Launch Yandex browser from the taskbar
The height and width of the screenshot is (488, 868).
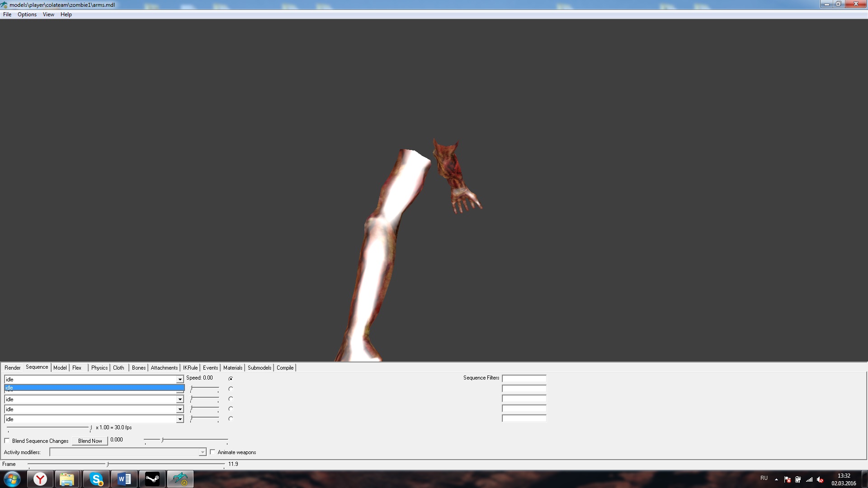coord(40,479)
